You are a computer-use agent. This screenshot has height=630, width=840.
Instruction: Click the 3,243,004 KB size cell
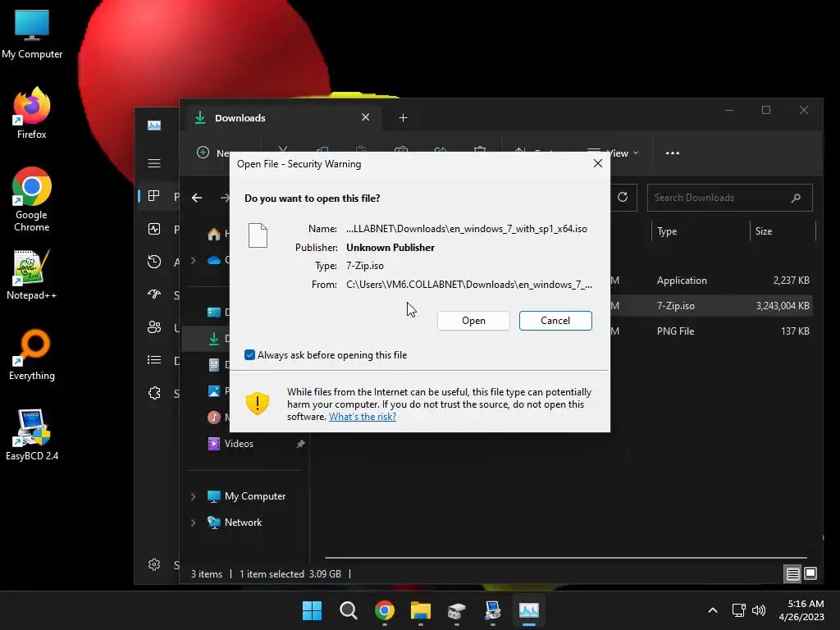pos(782,306)
